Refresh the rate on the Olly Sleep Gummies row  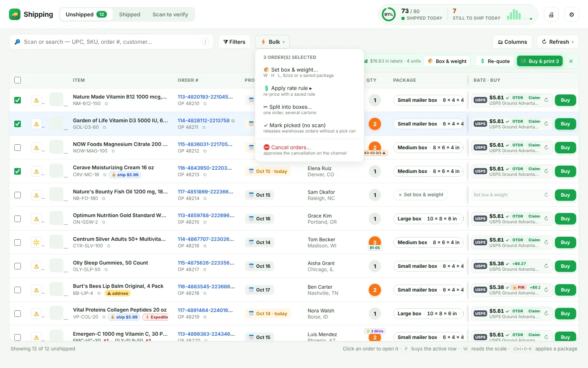tap(546, 266)
